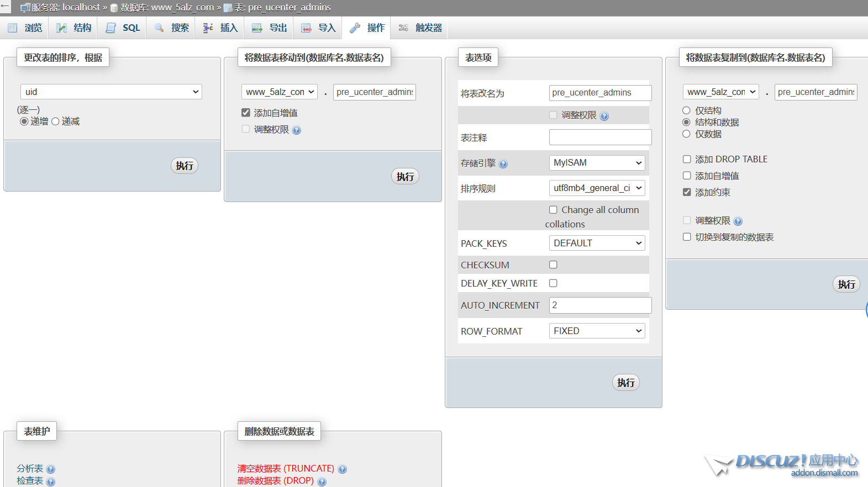Expand the ROW_FORMAT FIXED dropdown
Screen dimensions: 868x487
(597, 331)
